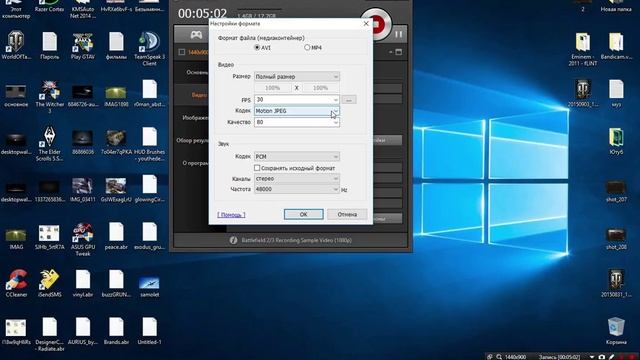Open the Размер video size dropdown
The image size is (640, 360).
(x=297, y=76)
